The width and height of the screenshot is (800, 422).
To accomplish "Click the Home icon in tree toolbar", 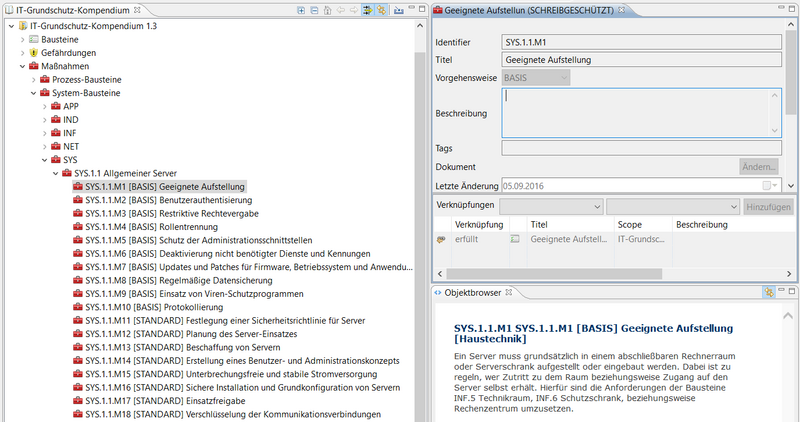I will (328, 10).
